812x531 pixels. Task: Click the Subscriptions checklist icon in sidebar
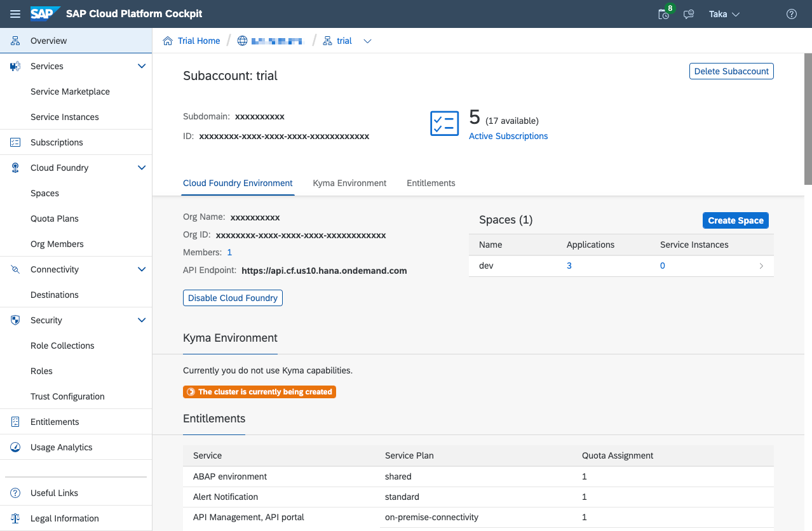[16, 142]
